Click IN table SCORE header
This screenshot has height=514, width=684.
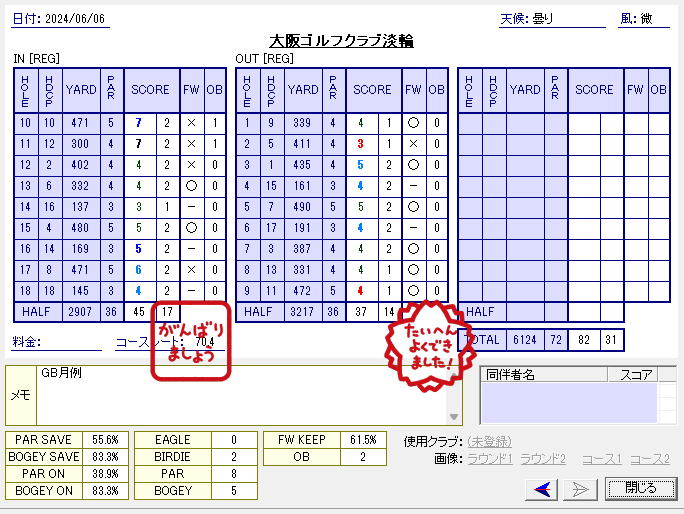(151, 90)
